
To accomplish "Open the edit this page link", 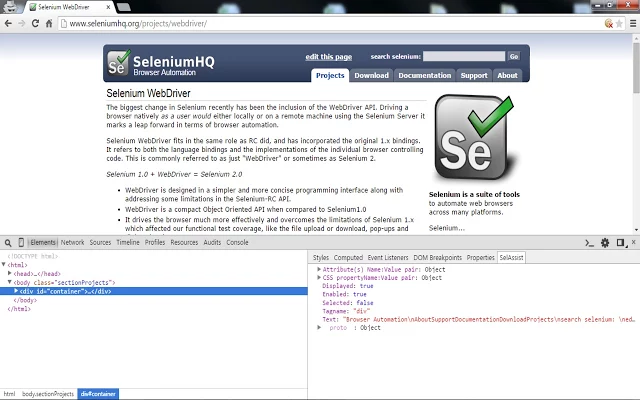I will pyautogui.click(x=329, y=57).
